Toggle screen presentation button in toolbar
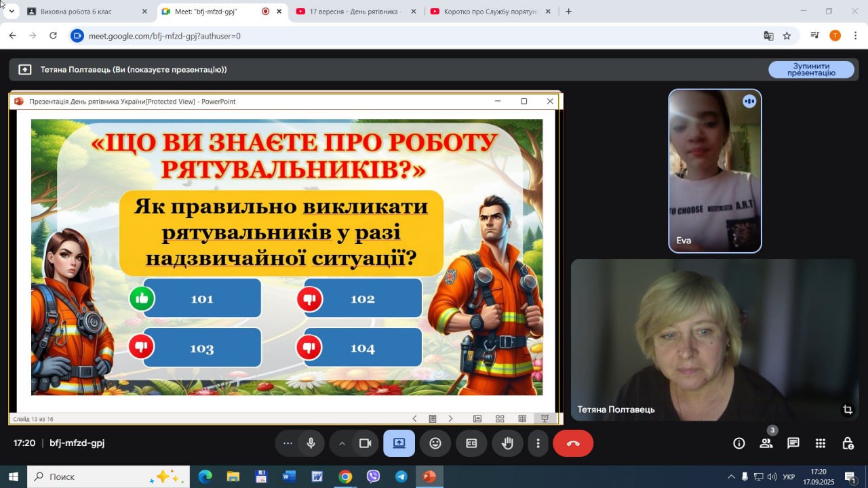Image resolution: width=868 pixels, height=488 pixels. click(399, 443)
